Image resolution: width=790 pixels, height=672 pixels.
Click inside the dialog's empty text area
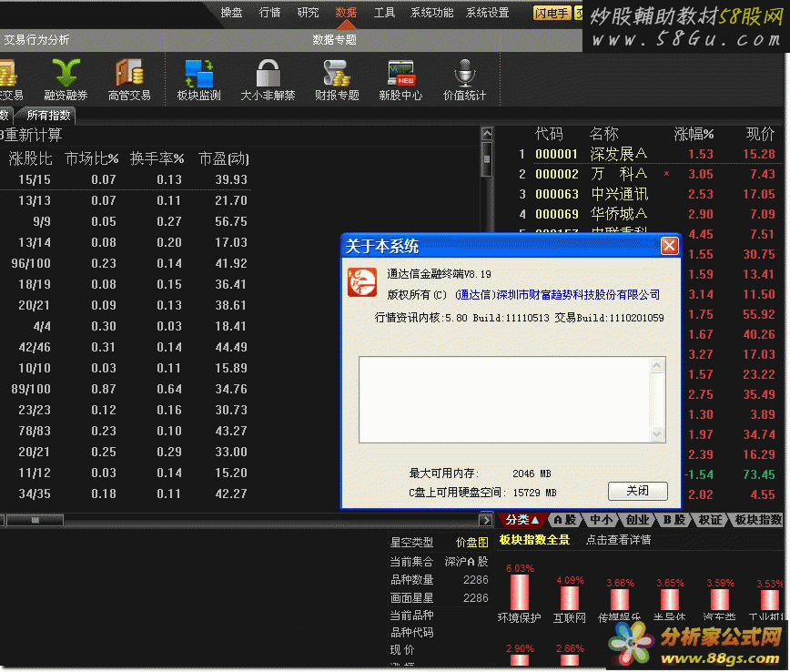(505, 400)
